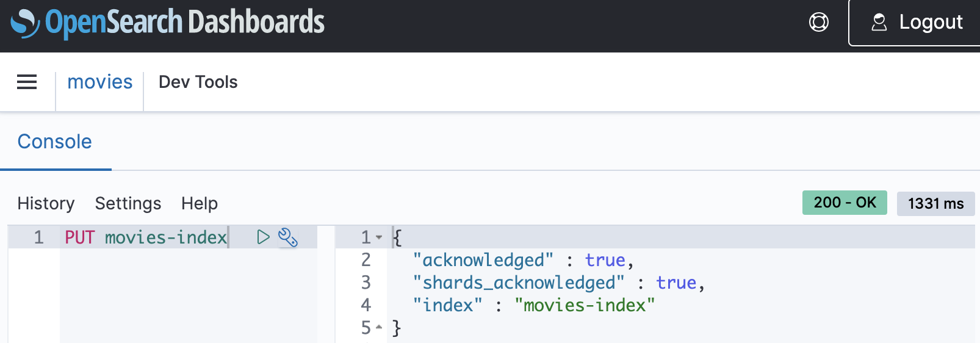Collapse the JSON response at line 1
Image resolution: width=980 pixels, height=343 pixels.
379,237
